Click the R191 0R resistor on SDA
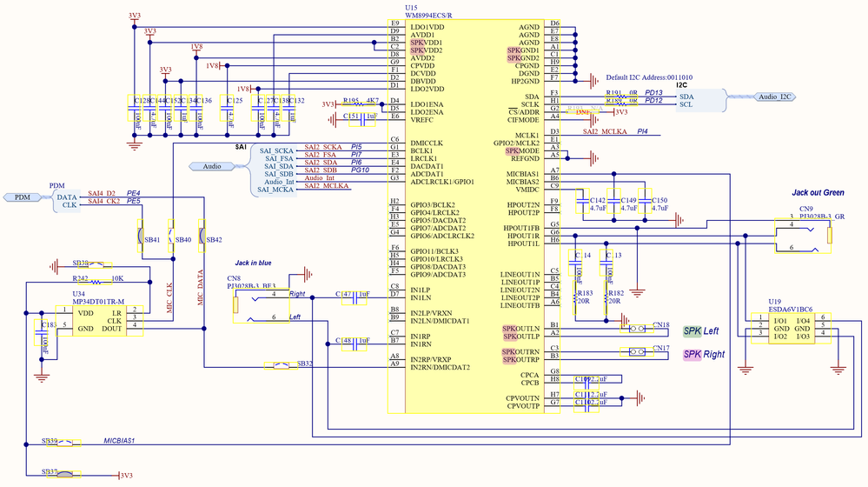This screenshot has height=487, width=868. pyautogui.click(x=621, y=97)
